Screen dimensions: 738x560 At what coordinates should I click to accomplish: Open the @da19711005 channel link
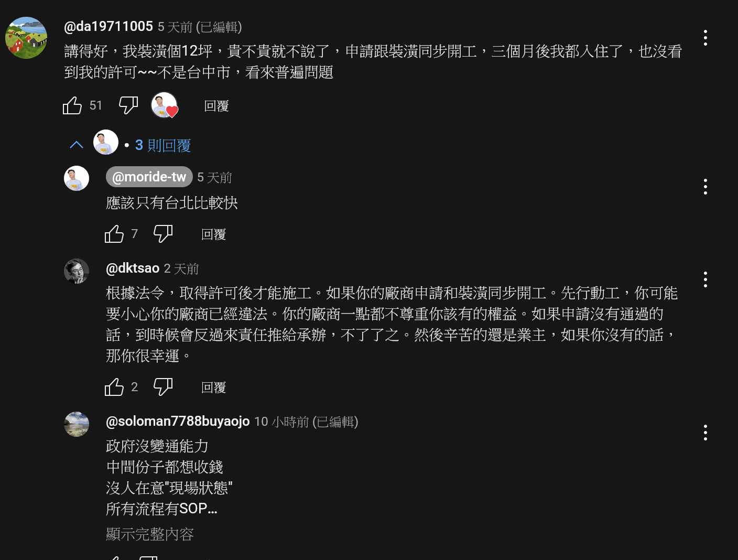pos(108,26)
